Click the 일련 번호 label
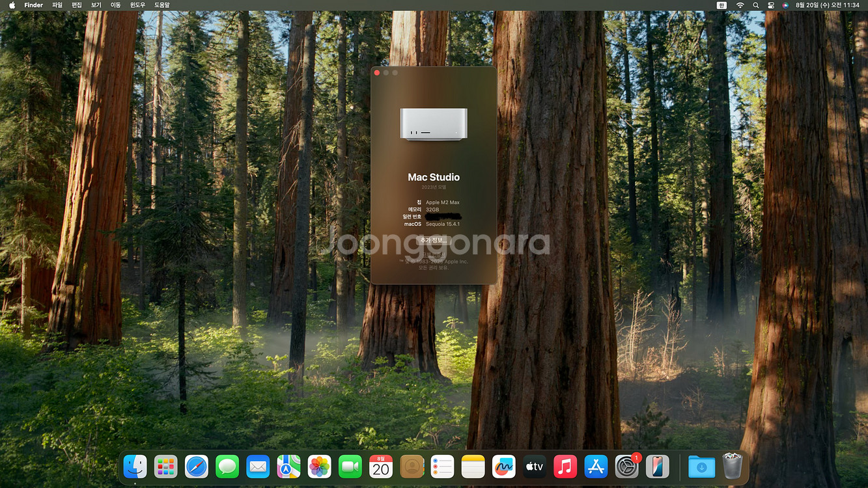 (412, 217)
